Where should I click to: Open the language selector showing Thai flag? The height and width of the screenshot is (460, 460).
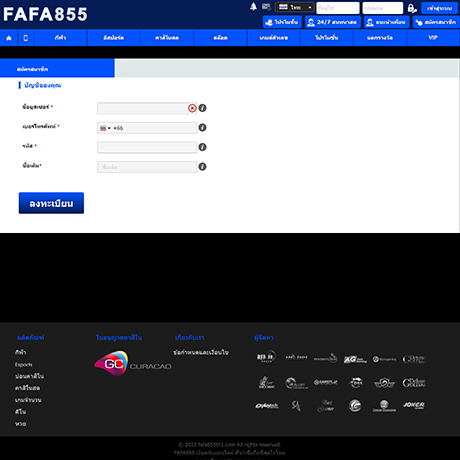295,7
